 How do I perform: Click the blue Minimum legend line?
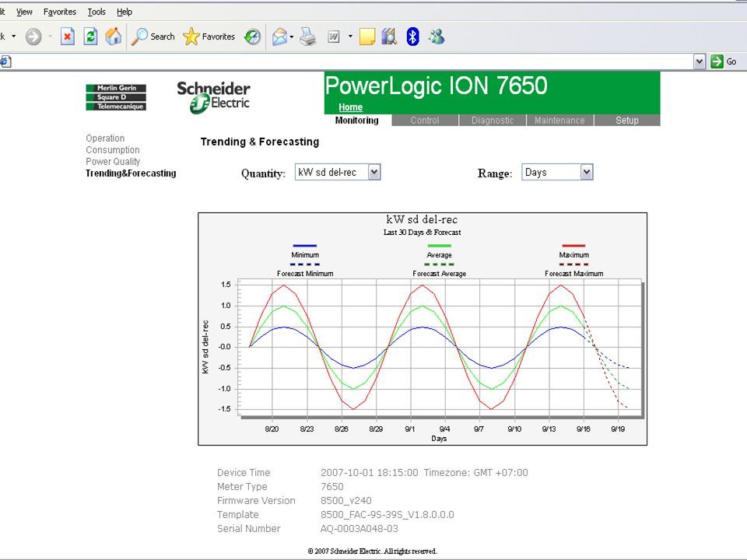[x=305, y=246]
